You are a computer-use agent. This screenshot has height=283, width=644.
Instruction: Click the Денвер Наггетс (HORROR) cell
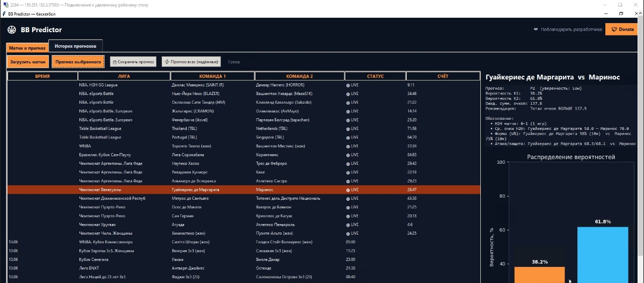pyautogui.click(x=299, y=85)
